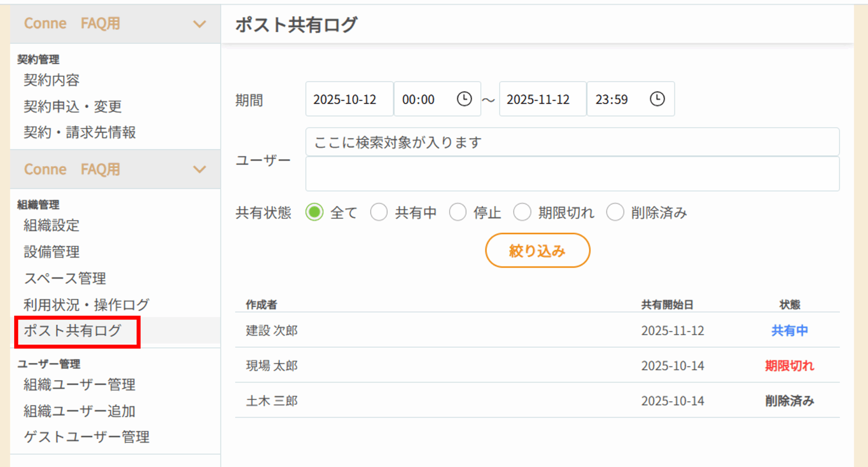Viewport: 868px width, 467px height.
Task: Click the start date field 2025-10-12
Action: tap(349, 99)
